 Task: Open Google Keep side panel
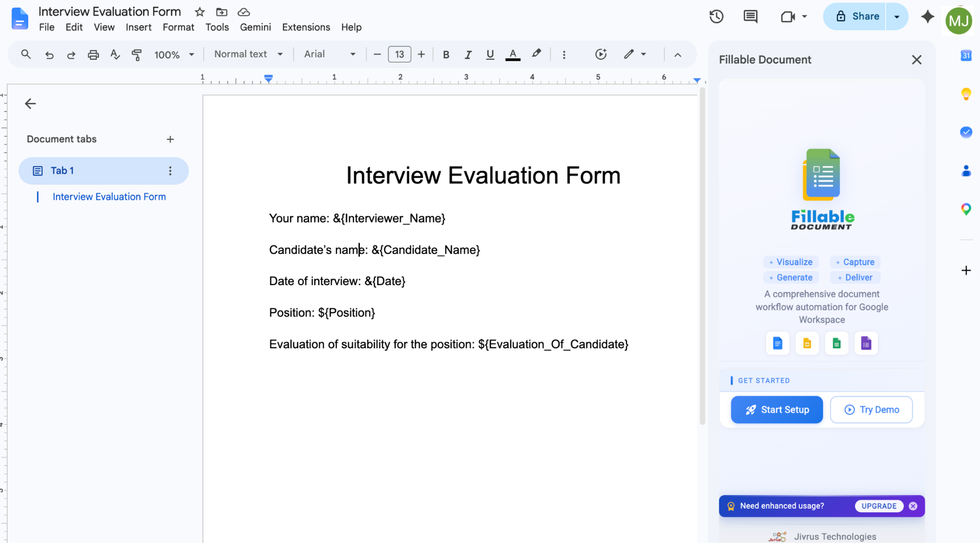pos(966,94)
